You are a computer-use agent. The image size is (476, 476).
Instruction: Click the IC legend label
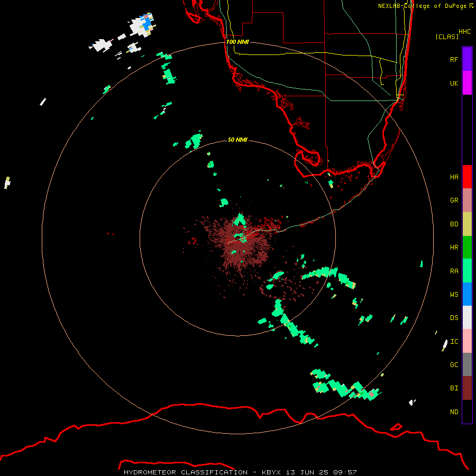click(454, 342)
